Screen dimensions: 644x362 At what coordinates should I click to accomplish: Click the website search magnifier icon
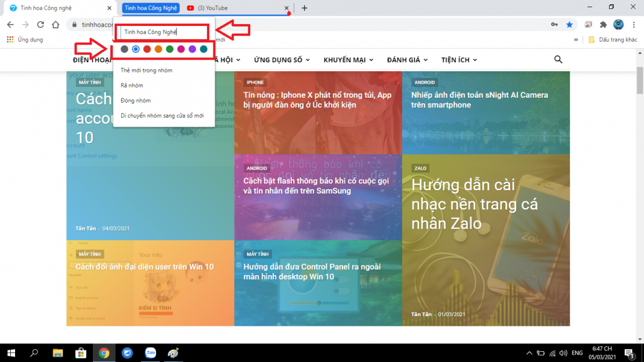(558, 59)
